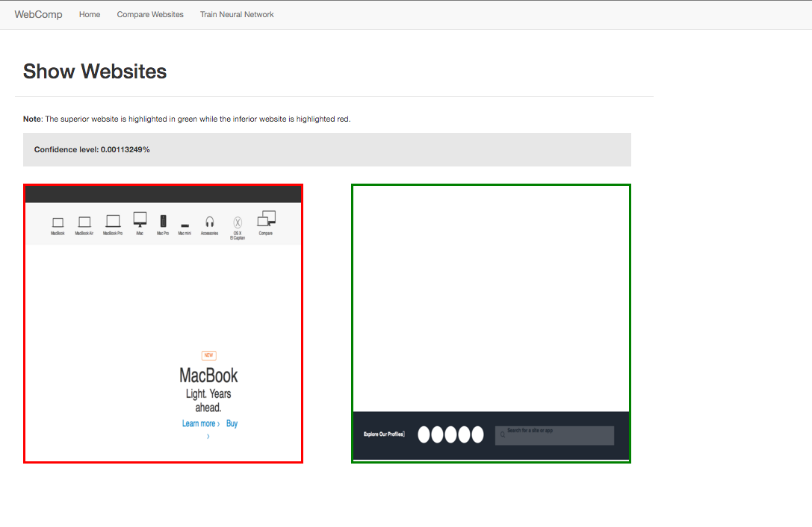
Task: Click the WebComp brand logo
Action: click(38, 14)
